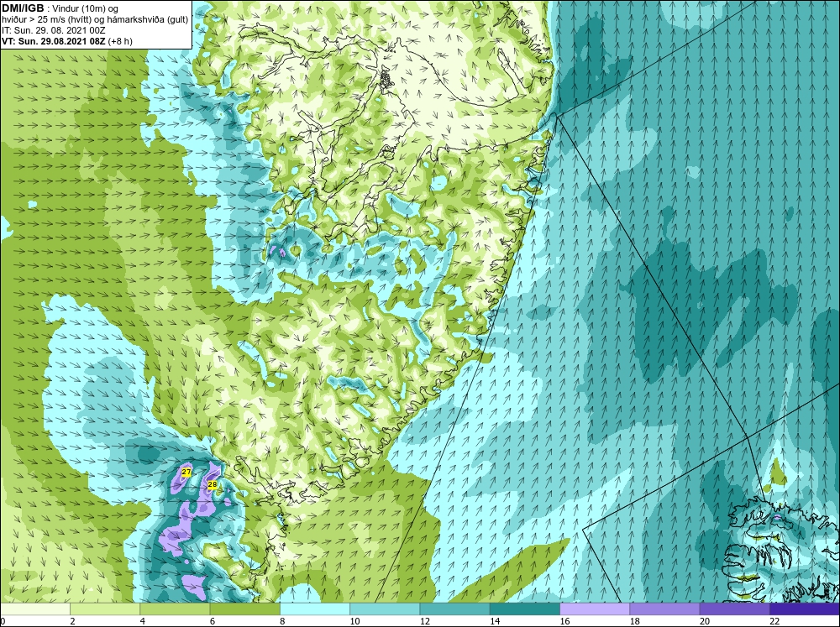Click the 'Vindur (10m) og' text
The height and width of the screenshot is (627, 840).
tap(87, 8)
